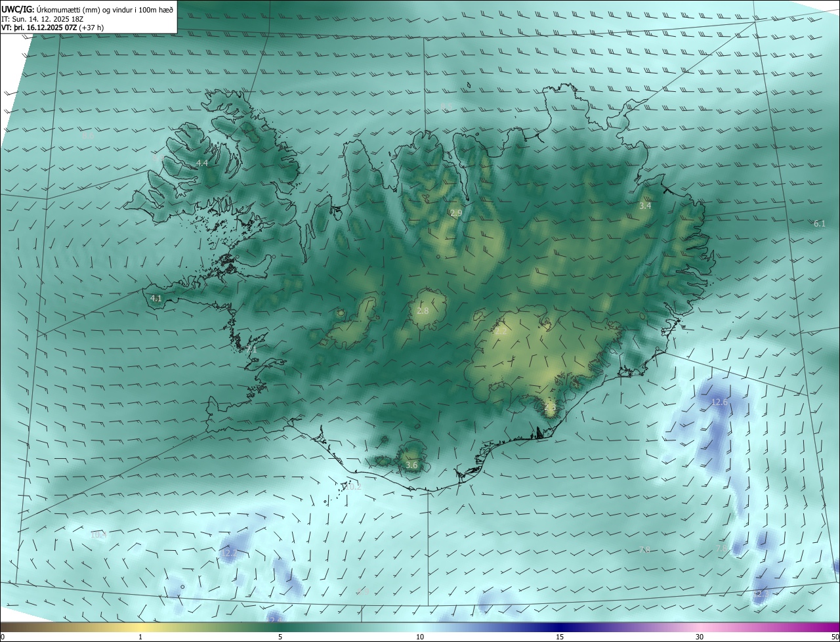The width and height of the screenshot is (840, 642).
Task: Click the '50' tick label on the color scale
Action: click(x=835, y=637)
